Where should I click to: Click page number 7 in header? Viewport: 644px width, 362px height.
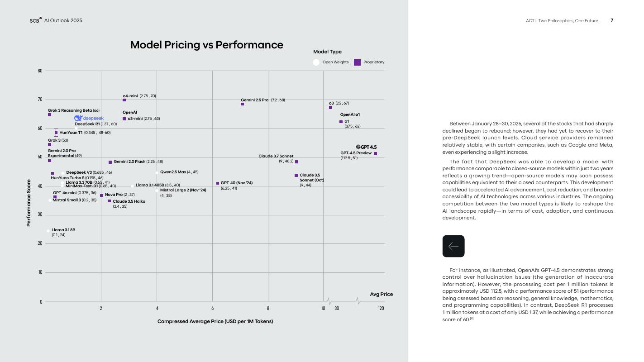click(612, 20)
